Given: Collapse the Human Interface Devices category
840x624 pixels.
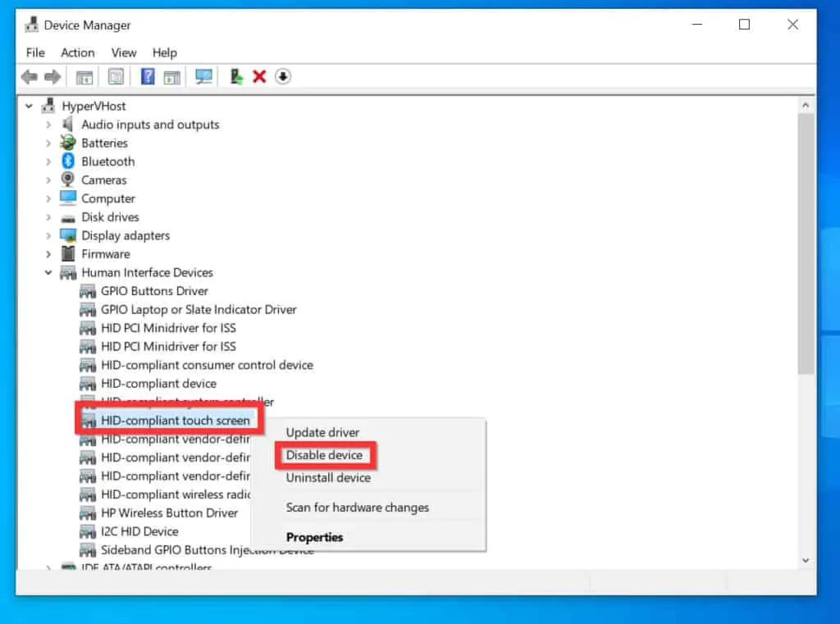Looking at the screenshot, I should [48, 272].
